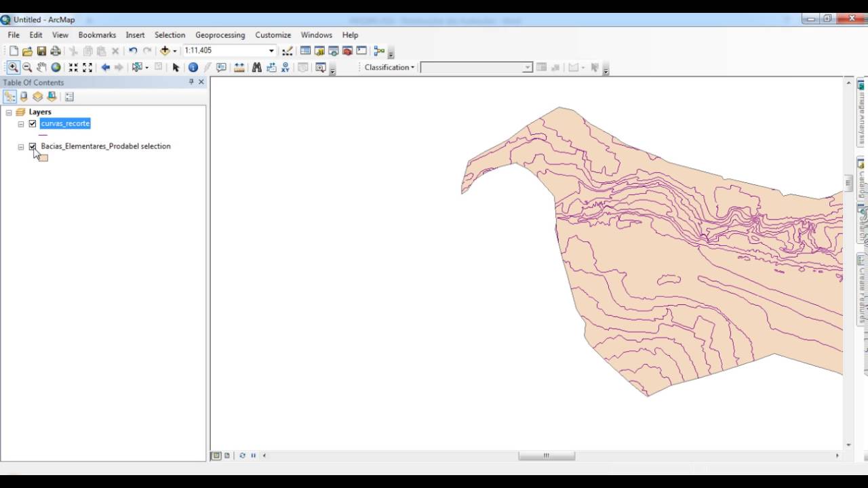Open the Find binoculars tool
Image resolution: width=868 pixels, height=488 pixels.
point(257,67)
